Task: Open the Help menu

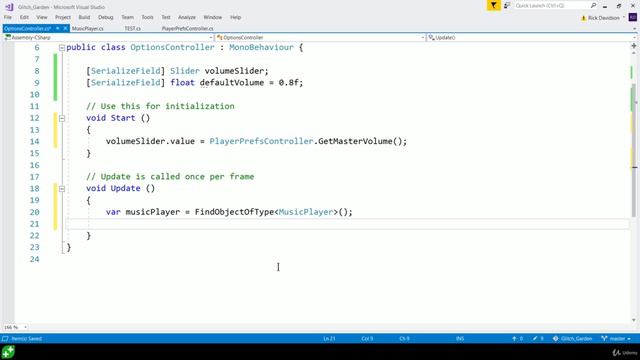Action: tap(236, 17)
